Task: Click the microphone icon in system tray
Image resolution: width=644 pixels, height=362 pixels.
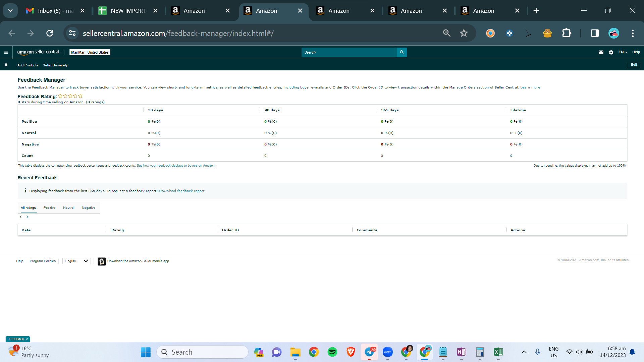Action: [x=538, y=352]
